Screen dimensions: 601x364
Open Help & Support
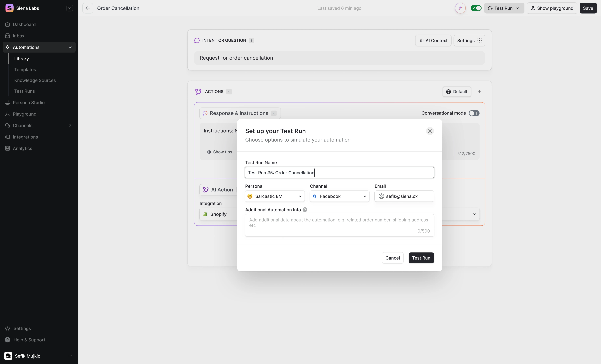[x=29, y=340]
